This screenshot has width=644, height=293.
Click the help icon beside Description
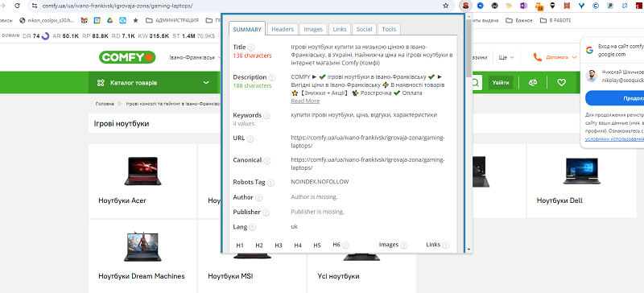273,77
